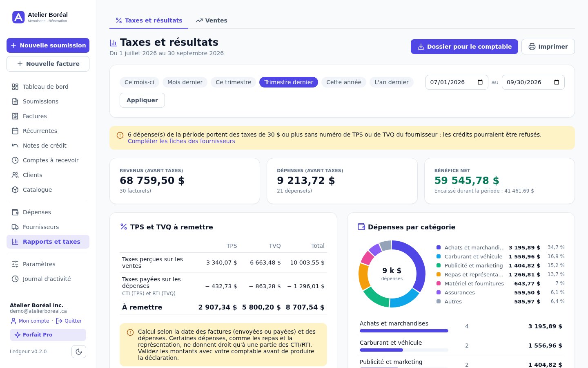Click the Appliquer button
This screenshot has width=588, height=368.
[142, 100]
